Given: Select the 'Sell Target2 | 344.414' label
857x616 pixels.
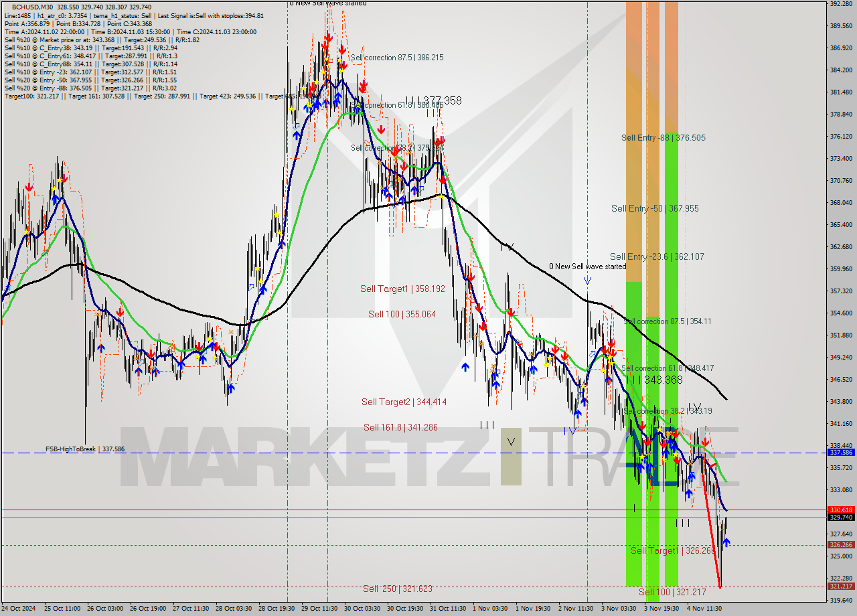Looking at the screenshot, I should (x=404, y=402).
